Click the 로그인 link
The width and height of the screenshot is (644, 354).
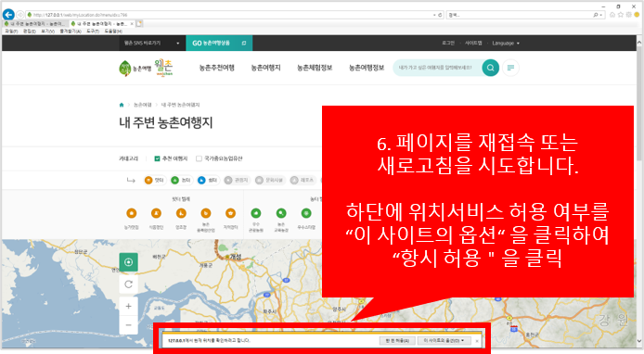coord(448,43)
